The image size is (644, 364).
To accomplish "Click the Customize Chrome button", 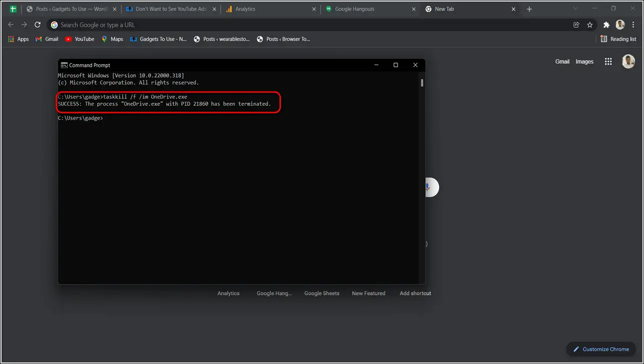I will tap(601, 349).
